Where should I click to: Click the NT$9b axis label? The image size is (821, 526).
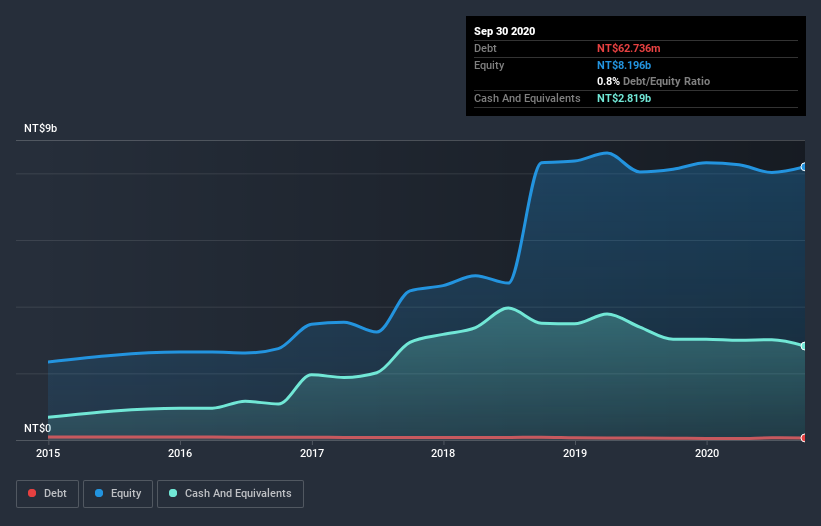tap(40, 128)
